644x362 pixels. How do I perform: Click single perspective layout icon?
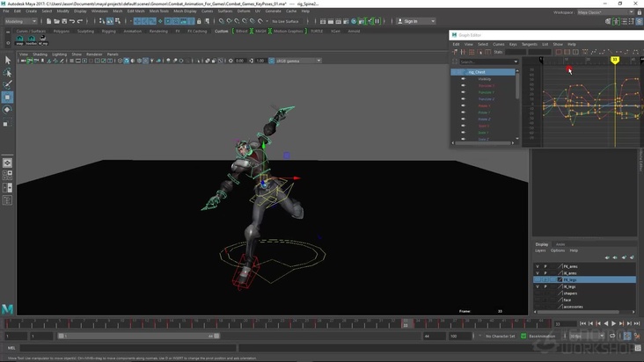coord(7,163)
